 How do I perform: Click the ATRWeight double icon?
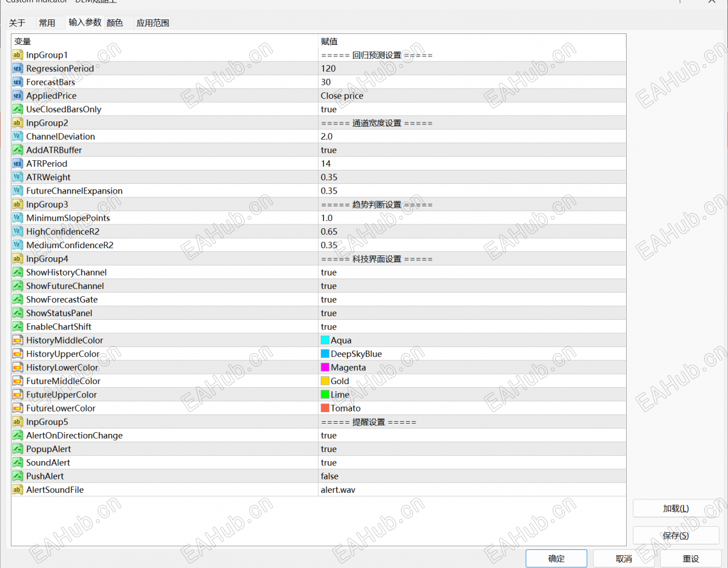click(x=18, y=177)
